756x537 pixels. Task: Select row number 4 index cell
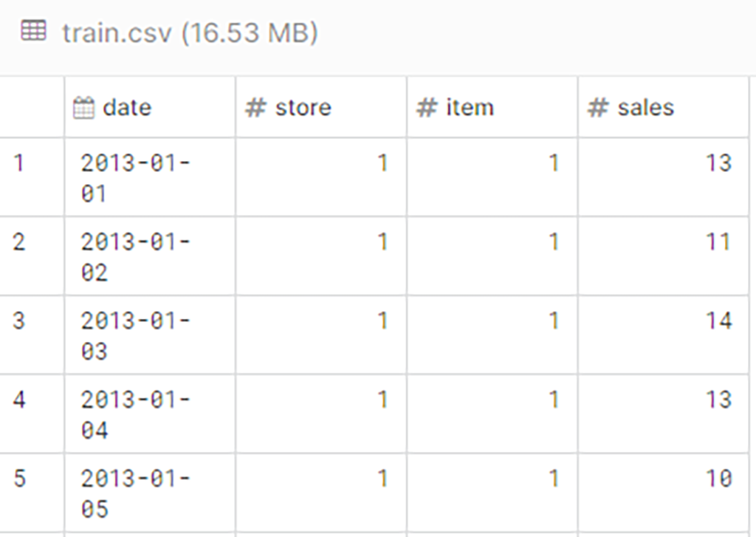coord(19,400)
